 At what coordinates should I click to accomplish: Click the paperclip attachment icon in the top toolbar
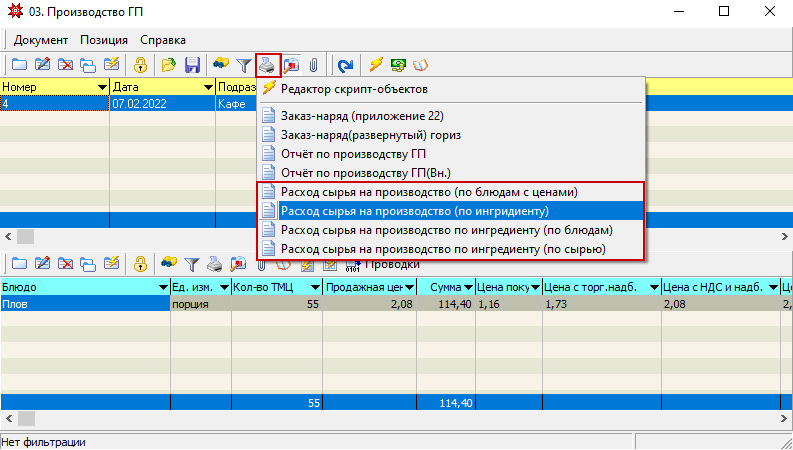click(313, 65)
